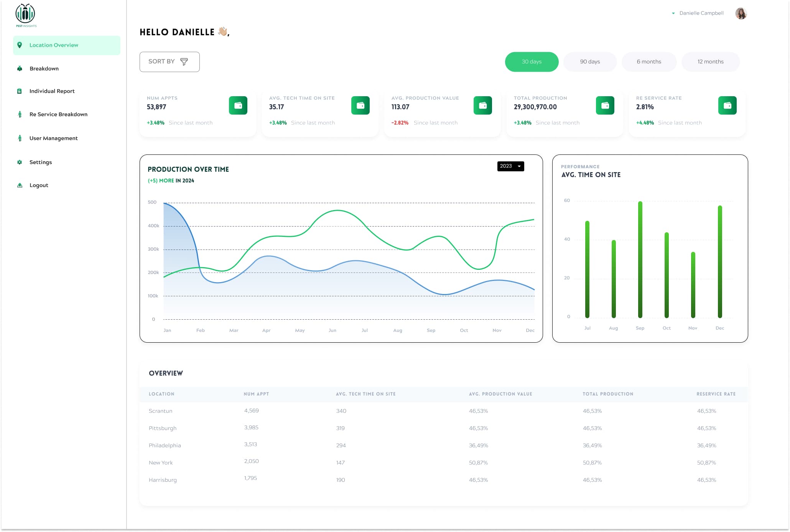This screenshot has height=532, width=790.
Task: Open the Breakdown page
Action: coord(44,69)
